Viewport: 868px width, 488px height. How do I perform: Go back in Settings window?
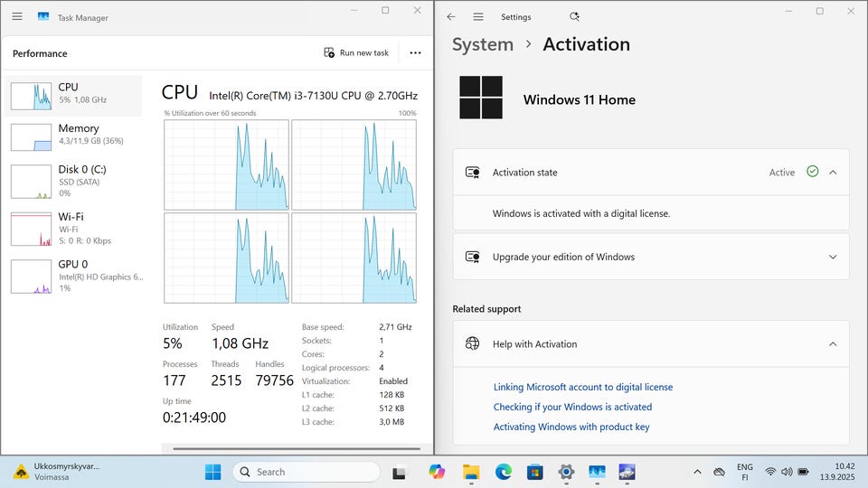(451, 16)
